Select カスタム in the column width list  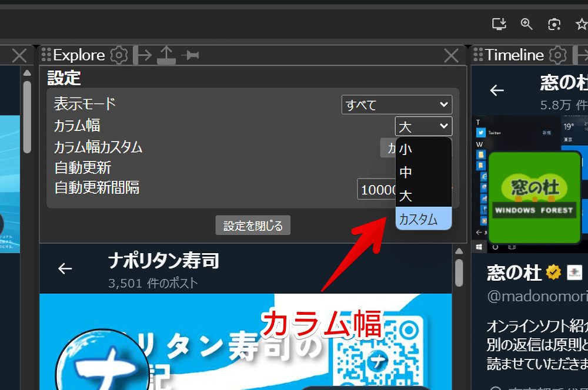click(424, 218)
